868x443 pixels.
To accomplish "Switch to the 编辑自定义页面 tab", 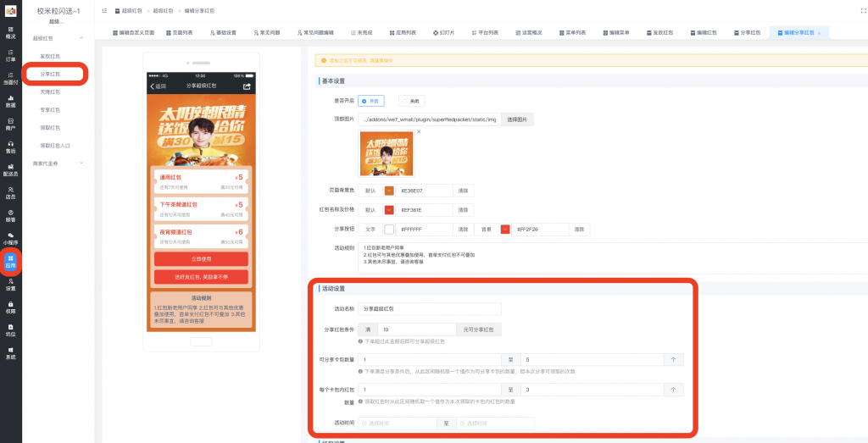I will [133, 33].
